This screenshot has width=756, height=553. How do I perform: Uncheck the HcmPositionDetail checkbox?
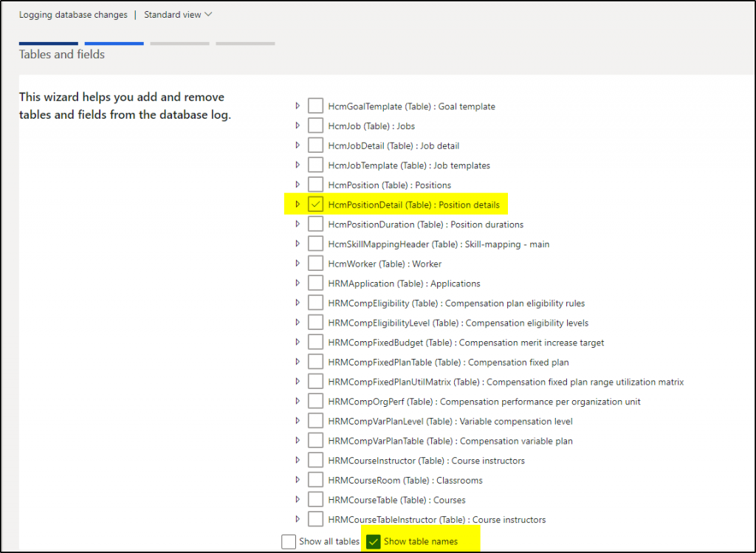(315, 204)
